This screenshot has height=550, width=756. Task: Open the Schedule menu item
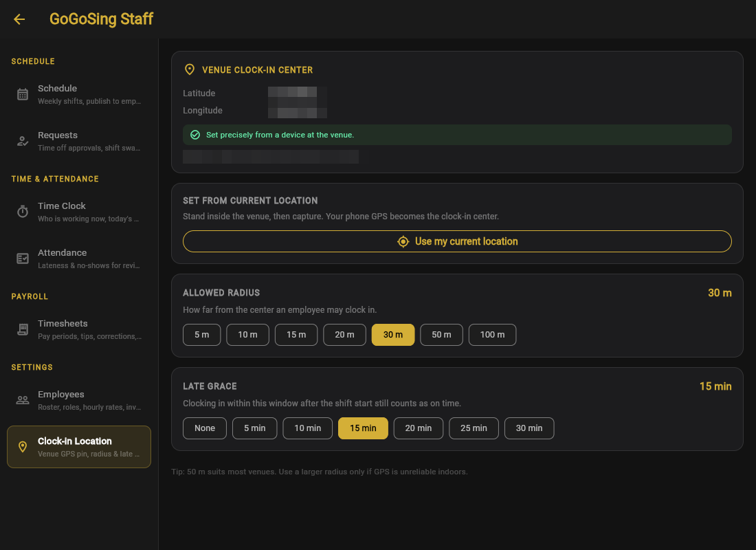click(x=79, y=94)
